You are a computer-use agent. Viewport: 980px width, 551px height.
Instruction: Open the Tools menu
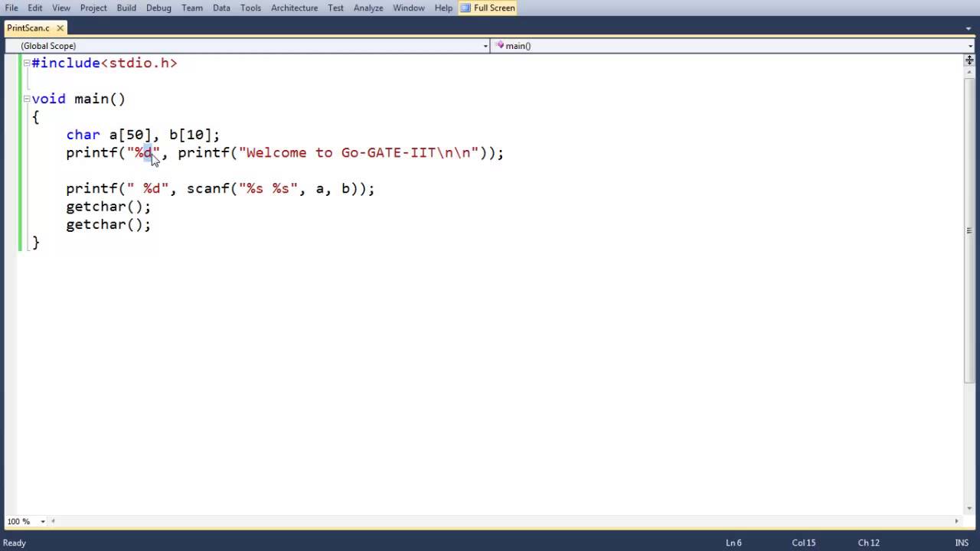(250, 8)
